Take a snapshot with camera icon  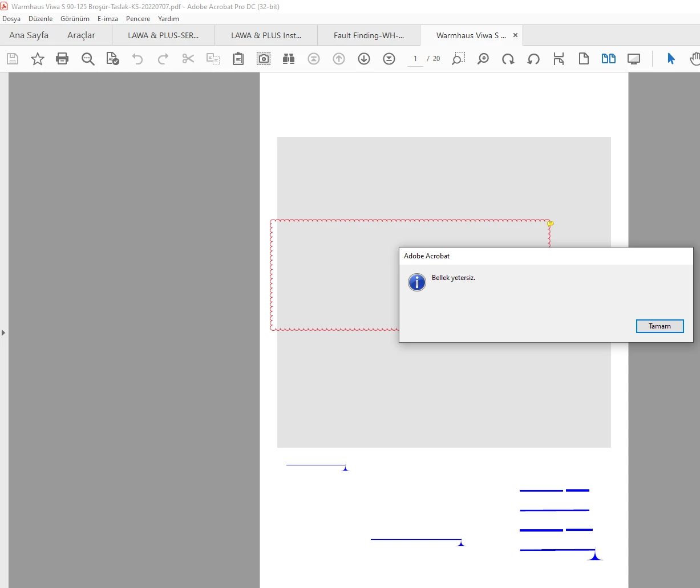264,59
